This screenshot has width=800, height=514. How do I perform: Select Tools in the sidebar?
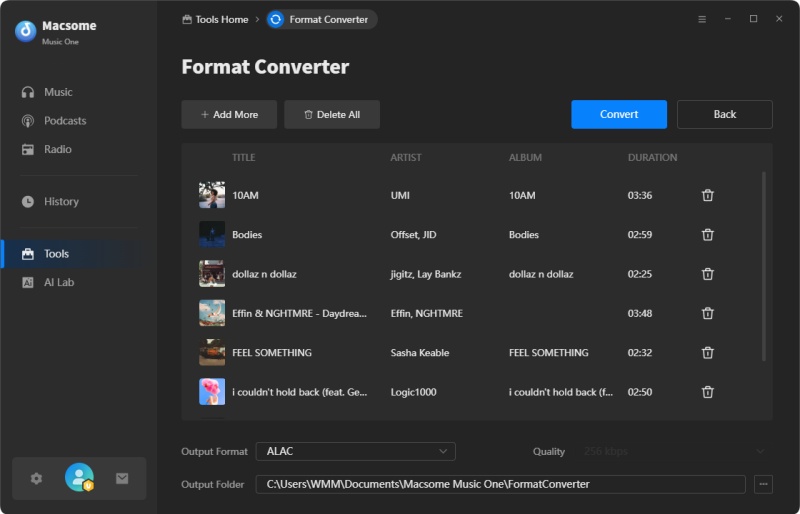(x=56, y=254)
